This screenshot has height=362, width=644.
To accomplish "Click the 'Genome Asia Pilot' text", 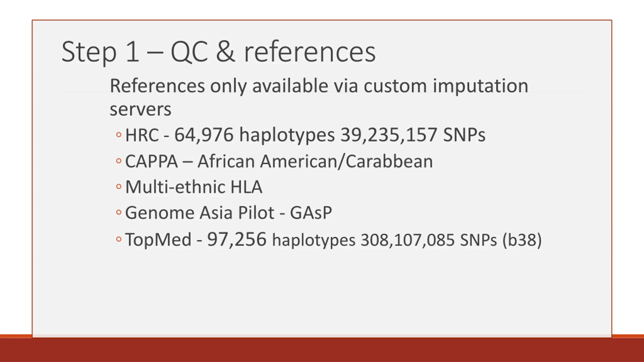I will click(200, 213).
